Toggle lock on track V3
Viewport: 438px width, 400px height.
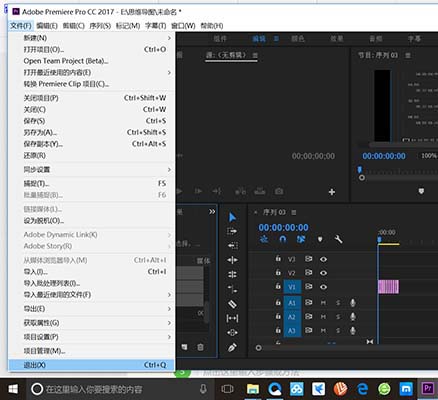278,259
